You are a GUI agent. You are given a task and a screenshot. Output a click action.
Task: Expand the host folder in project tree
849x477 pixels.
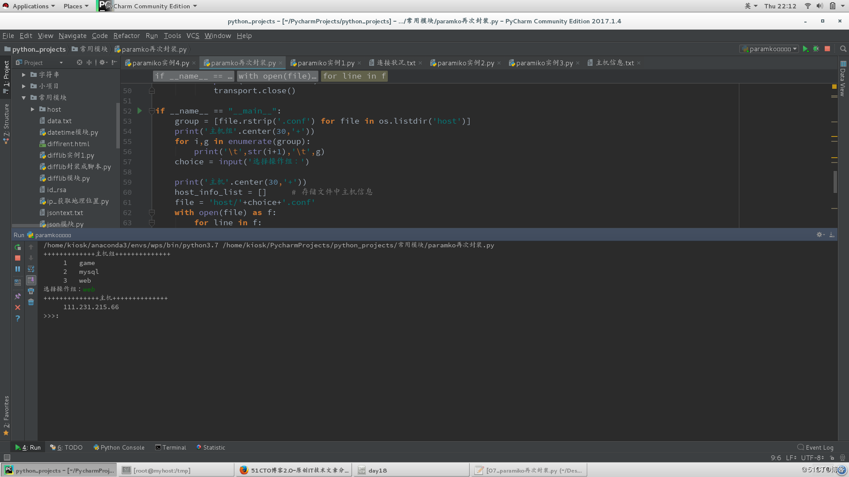coord(33,109)
